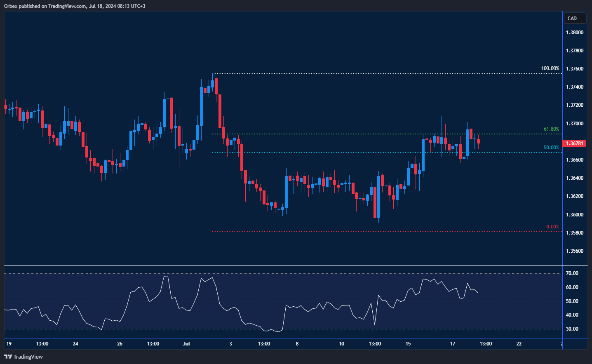Click the 1.38000 price scale label
Viewport: 592px width, 364px height.
tap(574, 33)
